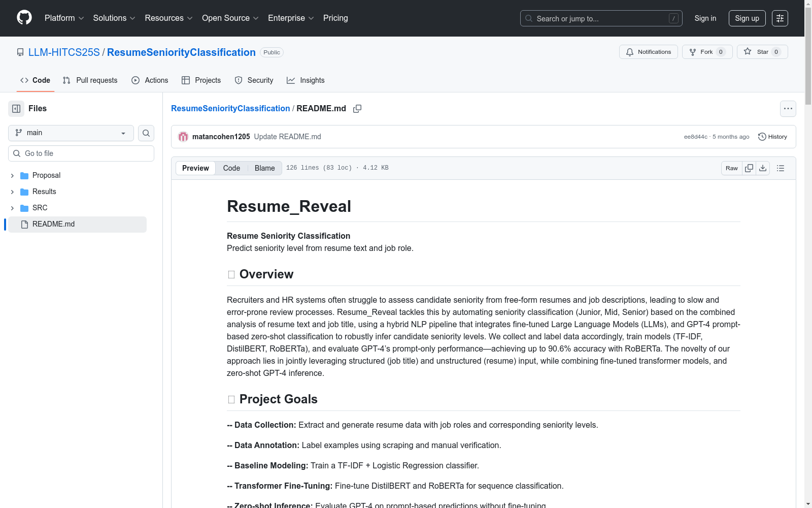
Task: Open the main branch dropdown
Action: [71, 133]
